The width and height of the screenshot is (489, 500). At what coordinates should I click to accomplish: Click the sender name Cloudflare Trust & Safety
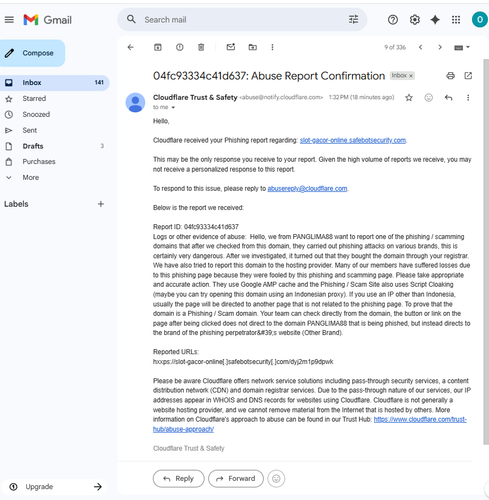point(195,97)
